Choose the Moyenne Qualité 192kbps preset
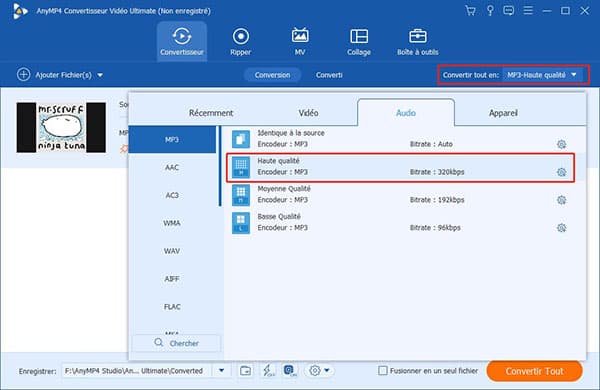 tap(405, 195)
